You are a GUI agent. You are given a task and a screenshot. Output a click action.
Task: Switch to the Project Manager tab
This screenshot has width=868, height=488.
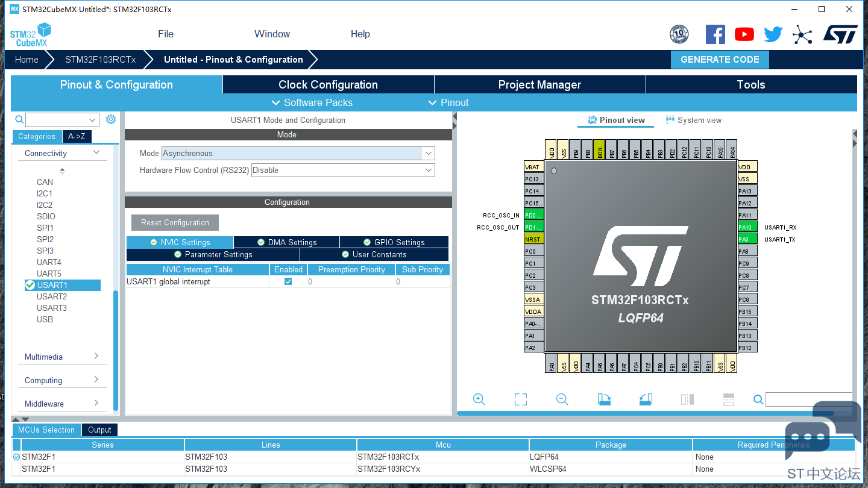(x=539, y=84)
